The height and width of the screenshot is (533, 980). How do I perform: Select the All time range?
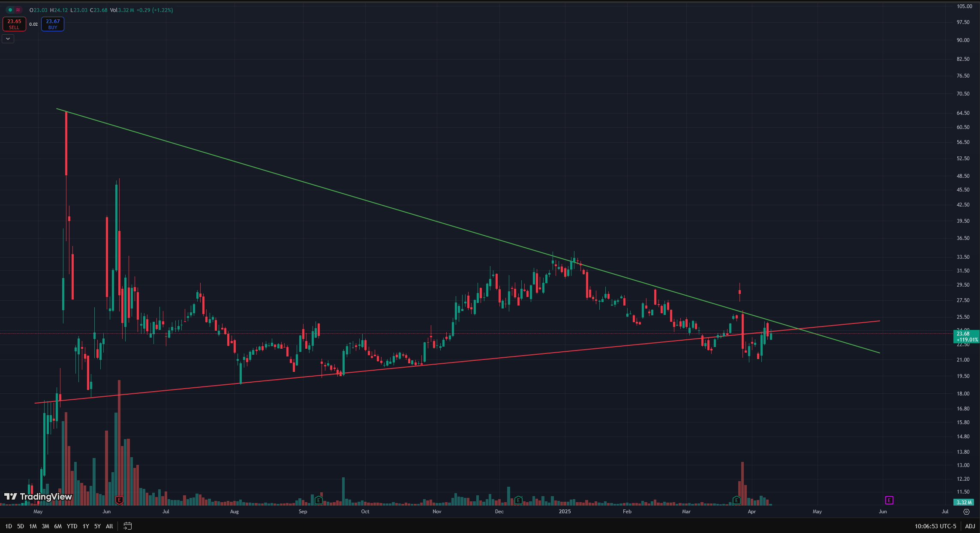[x=109, y=526]
